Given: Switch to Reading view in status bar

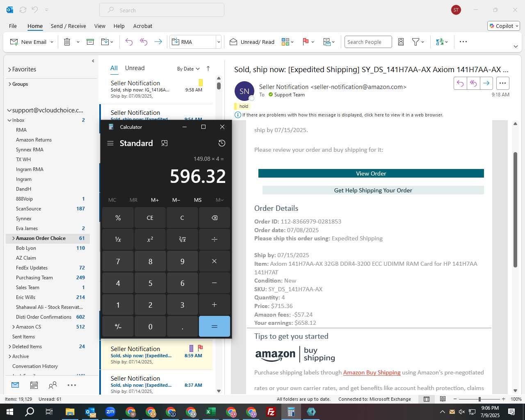Looking at the screenshot, I should (x=443, y=399).
